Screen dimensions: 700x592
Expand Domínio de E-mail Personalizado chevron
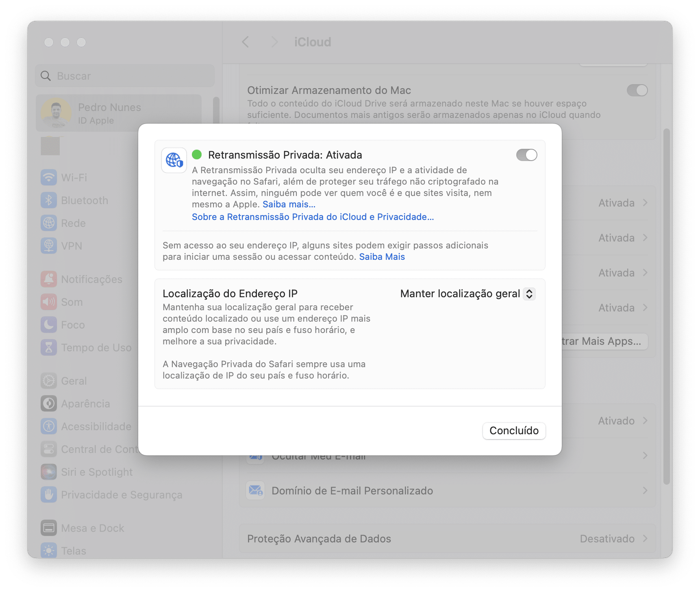[x=645, y=490]
